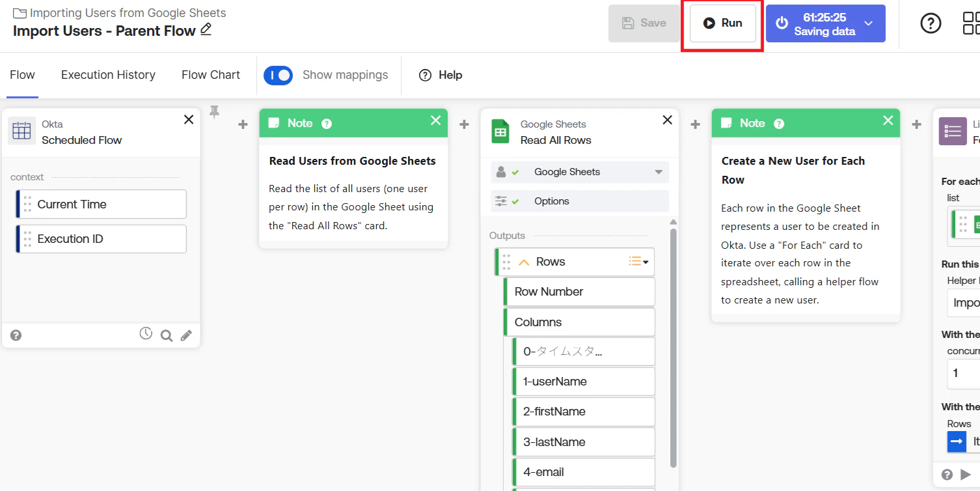The image size is (980, 491).
Task: Switch to the Flow tab
Action: click(22, 75)
